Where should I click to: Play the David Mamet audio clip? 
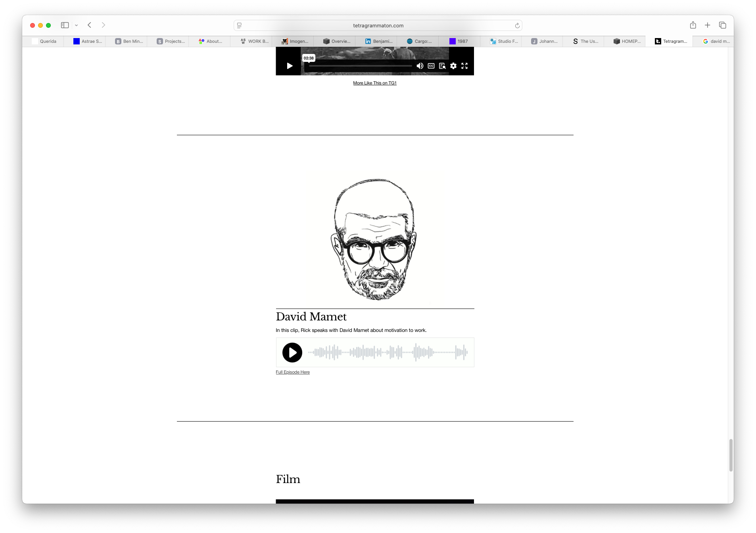pos(292,353)
